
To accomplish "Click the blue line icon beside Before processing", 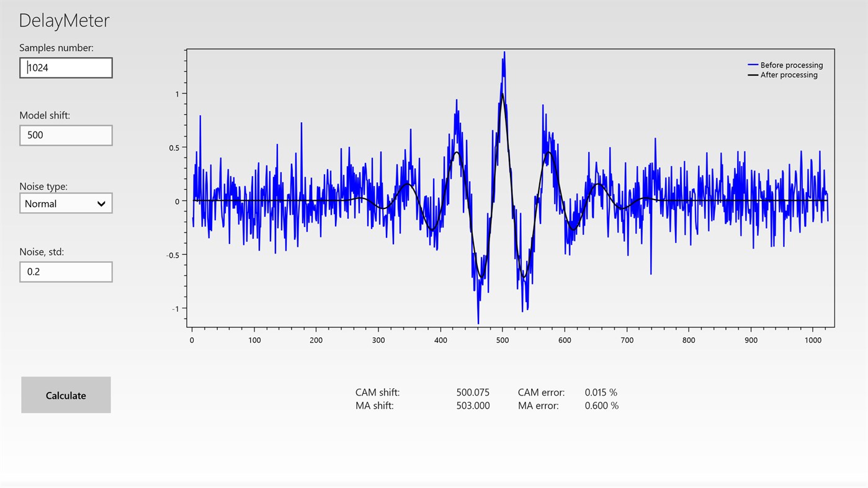I will click(754, 64).
